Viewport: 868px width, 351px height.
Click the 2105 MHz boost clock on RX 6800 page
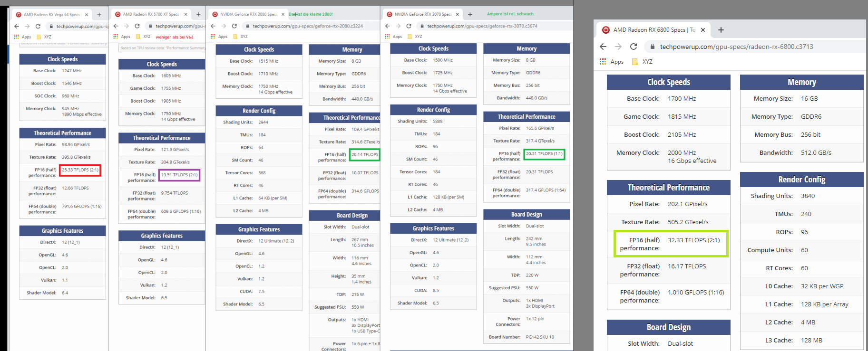click(x=682, y=135)
